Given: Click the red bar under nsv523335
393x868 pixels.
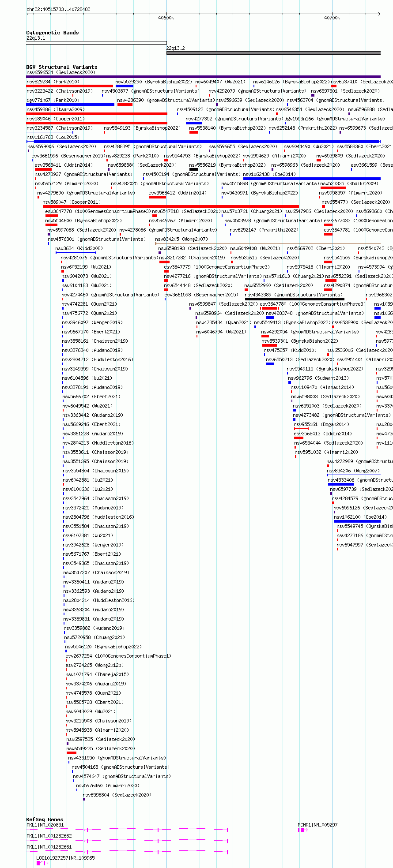Looking at the screenshot, I should [x=333, y=188].
